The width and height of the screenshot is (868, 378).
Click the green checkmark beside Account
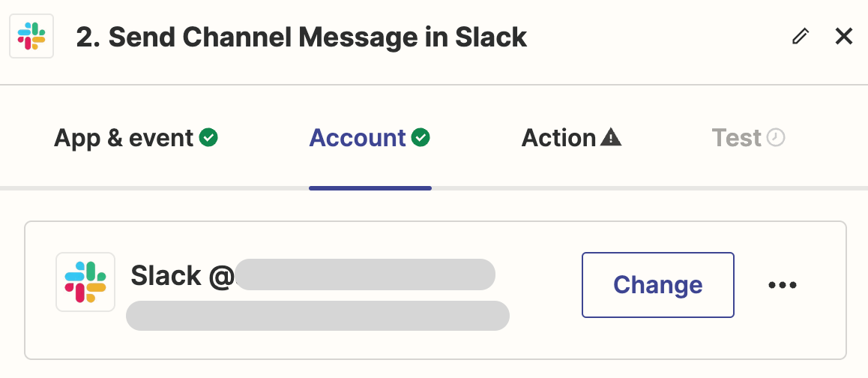pyautogui.click(x=421, y=138)
